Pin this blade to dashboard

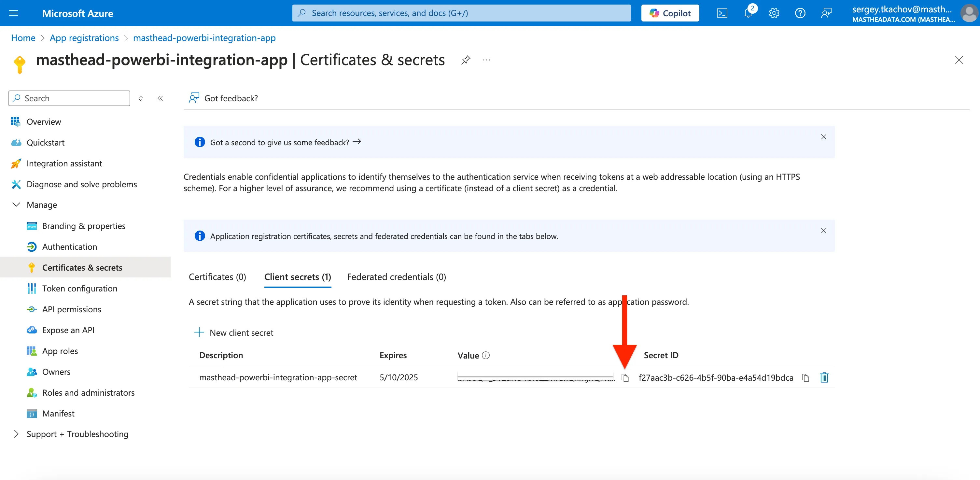466,60
